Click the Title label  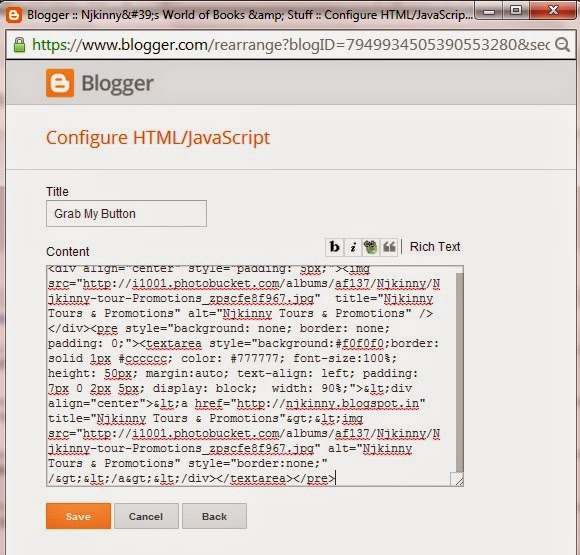coord(57,192)
